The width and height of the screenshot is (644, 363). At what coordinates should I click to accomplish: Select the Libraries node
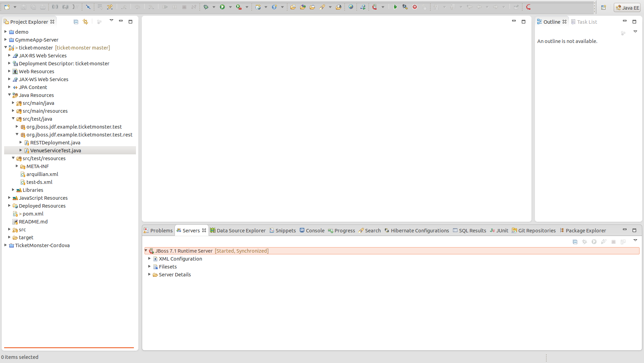tap(33, 190)
